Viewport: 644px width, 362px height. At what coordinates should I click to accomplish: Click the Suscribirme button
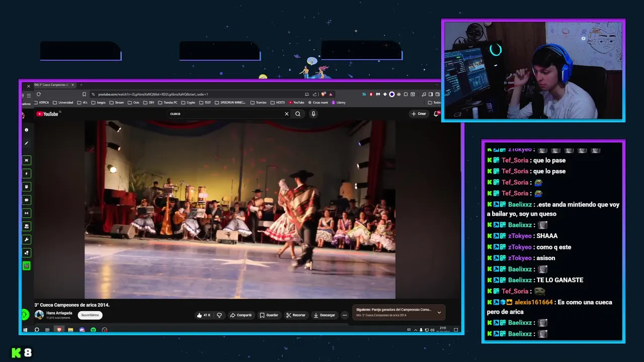[90, 315]
